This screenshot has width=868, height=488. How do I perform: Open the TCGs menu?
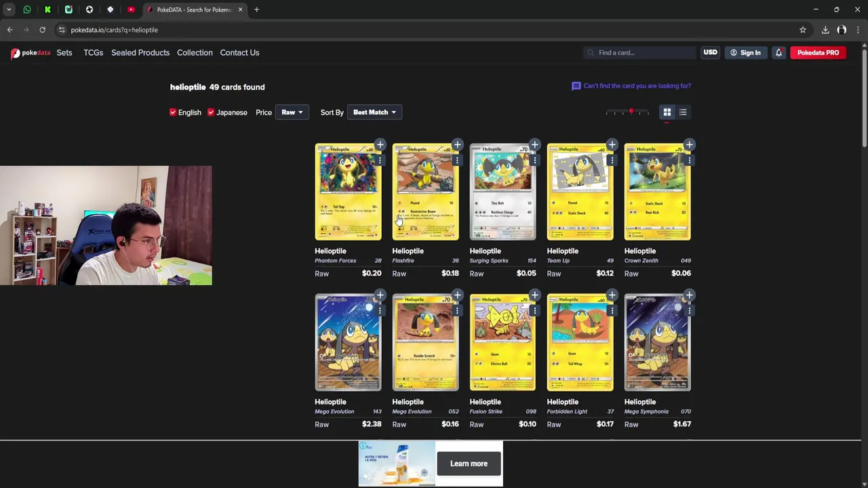click(93, 53)
